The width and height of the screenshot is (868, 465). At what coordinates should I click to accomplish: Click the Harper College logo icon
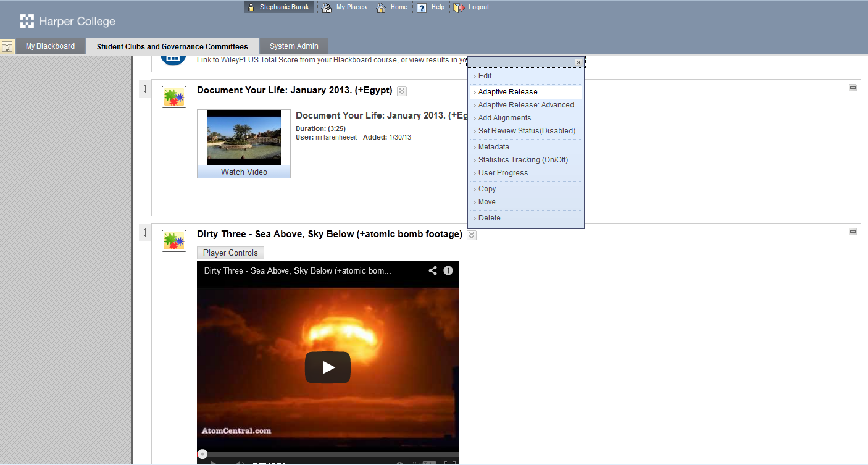point(27,22)
